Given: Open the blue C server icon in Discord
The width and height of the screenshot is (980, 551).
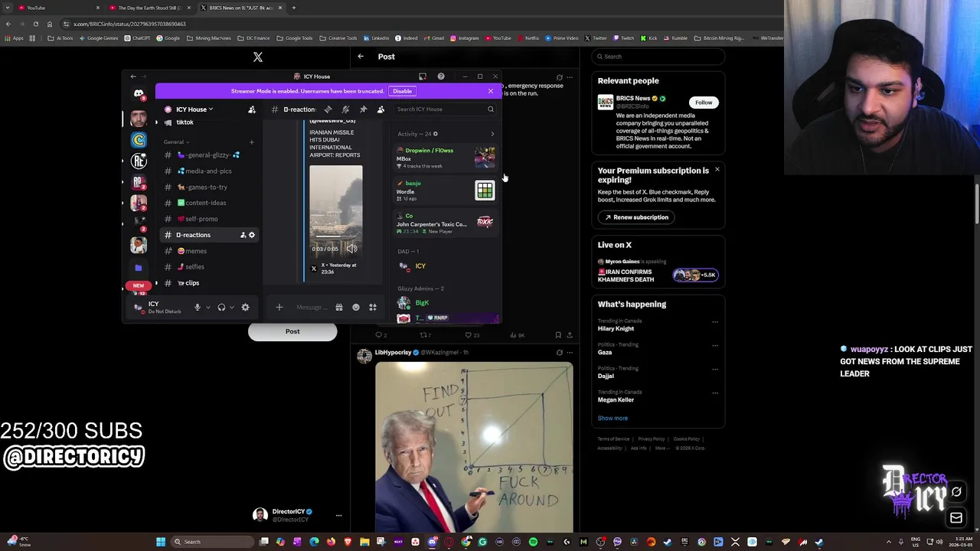Looking at the screenshot, I should (x=139, y=140).
